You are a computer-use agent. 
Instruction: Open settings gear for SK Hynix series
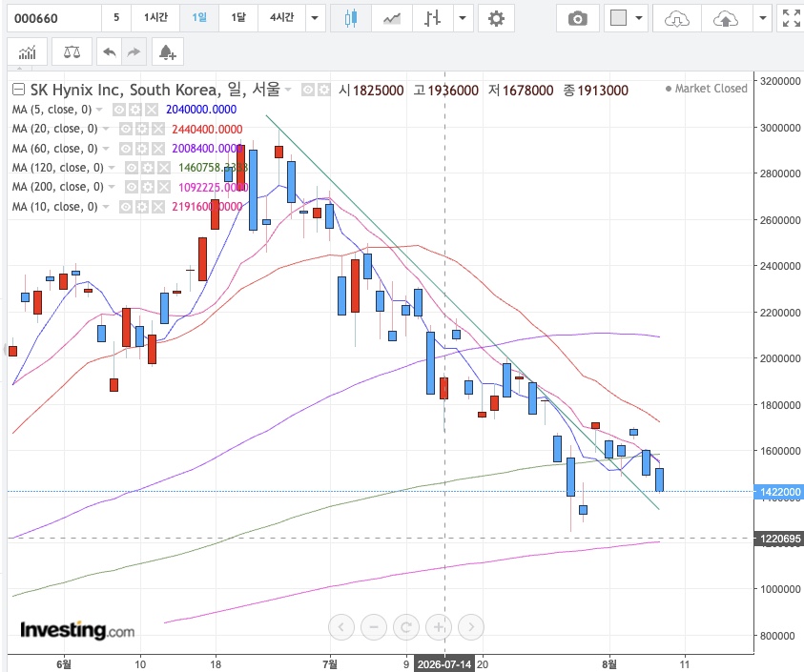click(324, 91)
